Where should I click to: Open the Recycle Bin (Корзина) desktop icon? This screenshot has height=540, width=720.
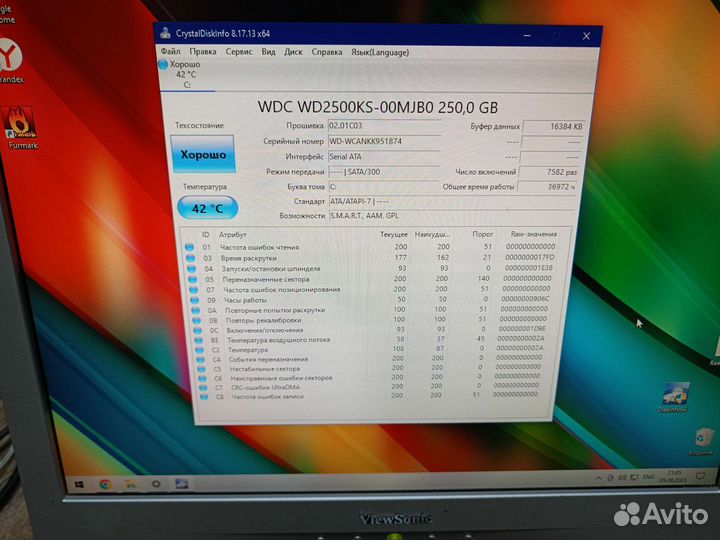point(702,442)
